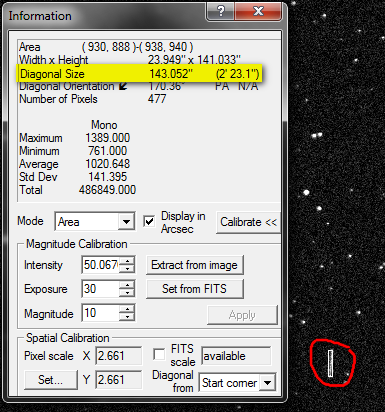Decrease Intensity with the down arrow
Image resolution: width=385 pixels, height=412 pixels.
pyautogui.click(x=127, y=269)
